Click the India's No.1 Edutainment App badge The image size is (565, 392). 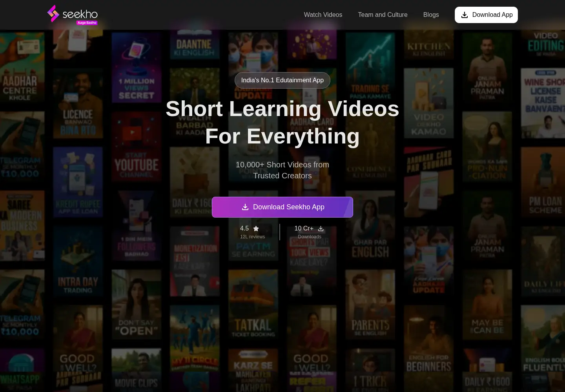282,80
